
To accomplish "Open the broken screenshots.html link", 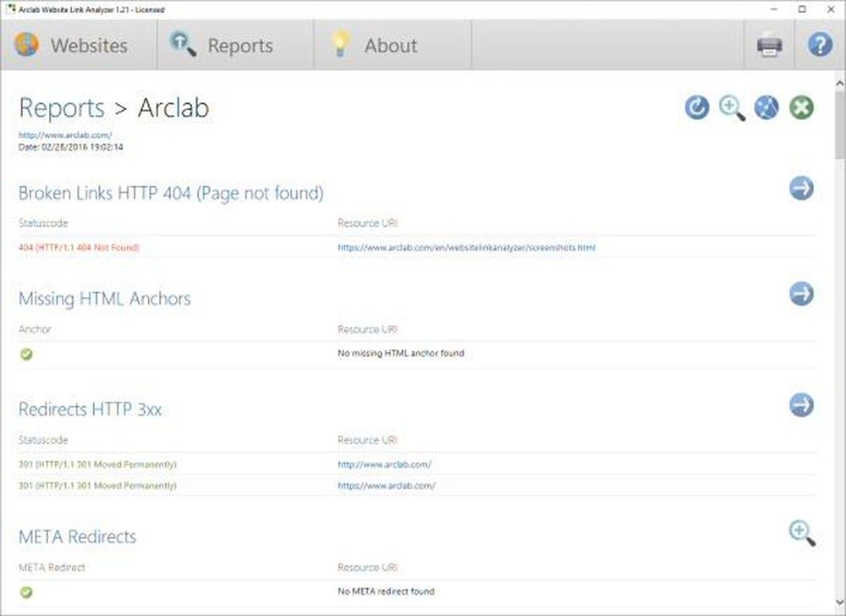I will [x=467, y=248].
